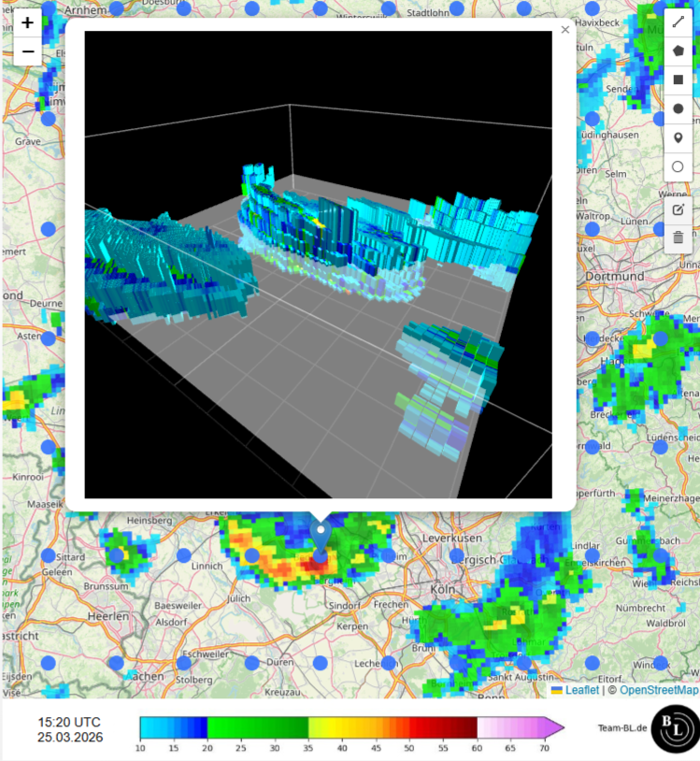Select the draw circle tool
Screen dimensions: 700x761
tap(679, 108)
